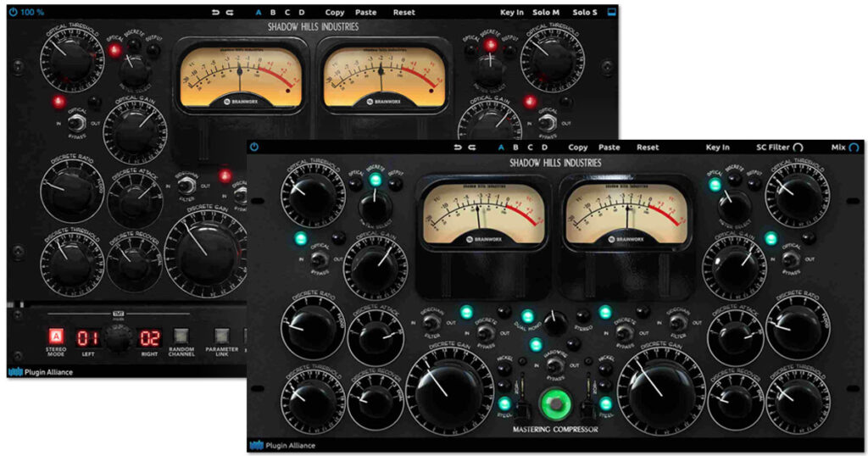Click left Discrete Recover knob in front window
The height and width of the screenshot is (456, 868).
point(376,403)
